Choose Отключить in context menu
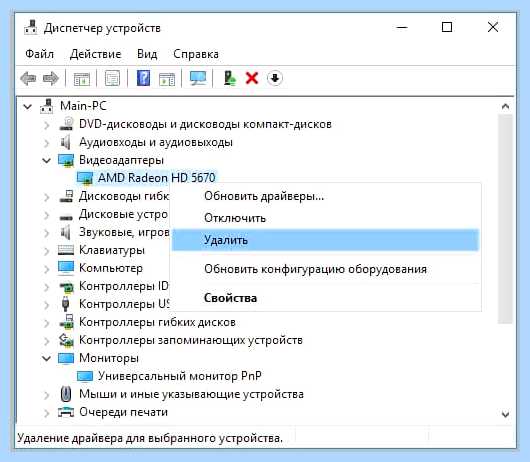The width and height of the screenshot is (530, 462). [325, 218]
